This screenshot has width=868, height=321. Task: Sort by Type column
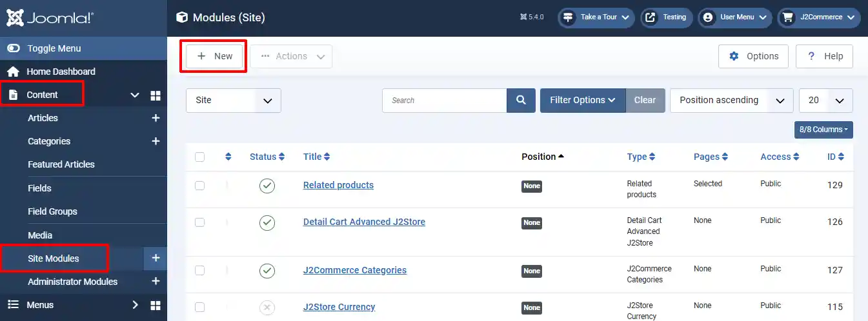pyautogui.click(x=641, y=157)
